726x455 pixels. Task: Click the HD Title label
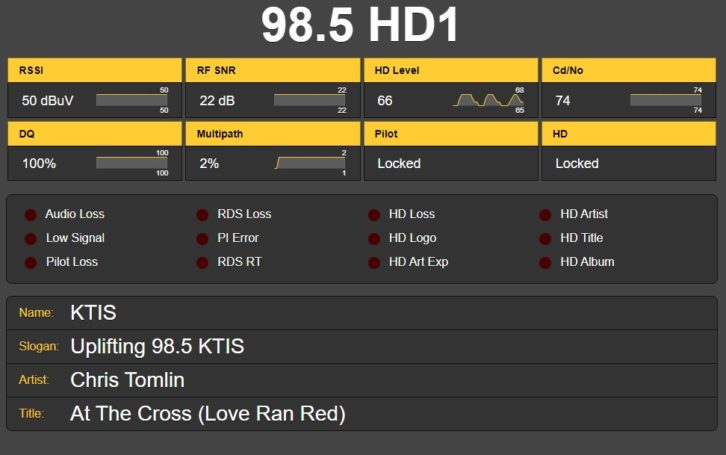tap(582, 238)
